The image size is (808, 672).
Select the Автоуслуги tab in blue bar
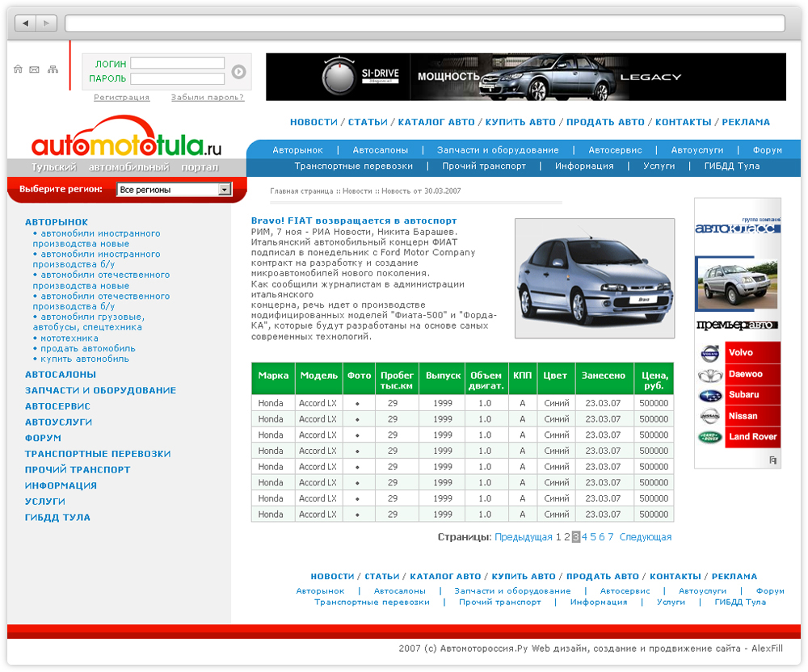point(696,150)
